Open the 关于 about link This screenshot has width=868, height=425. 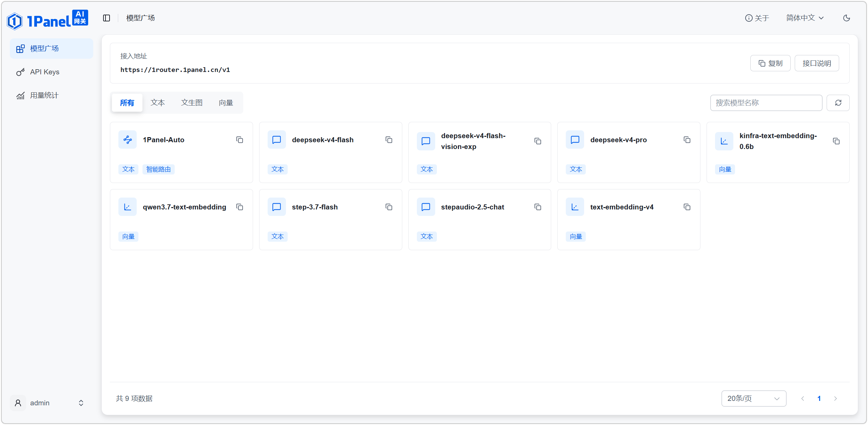point(757,18)
